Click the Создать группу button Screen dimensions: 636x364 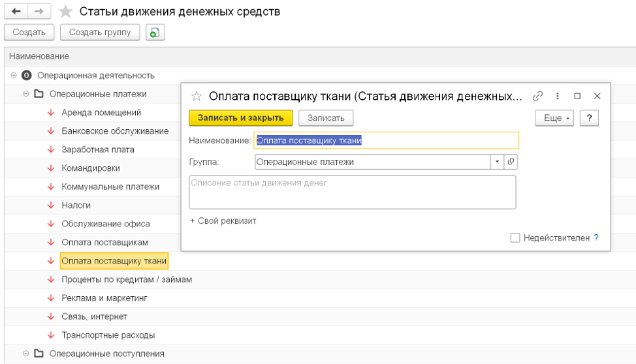point(100,32)
